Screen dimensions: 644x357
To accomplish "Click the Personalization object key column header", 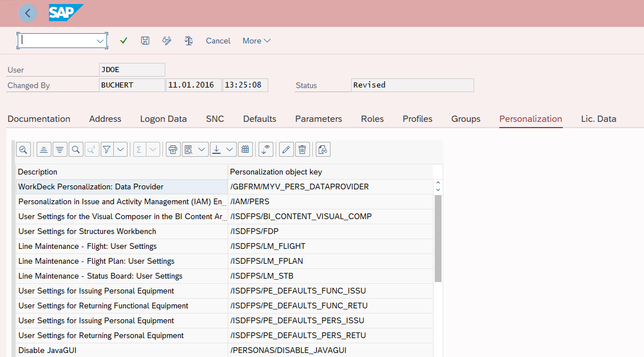I will point(330,172).
